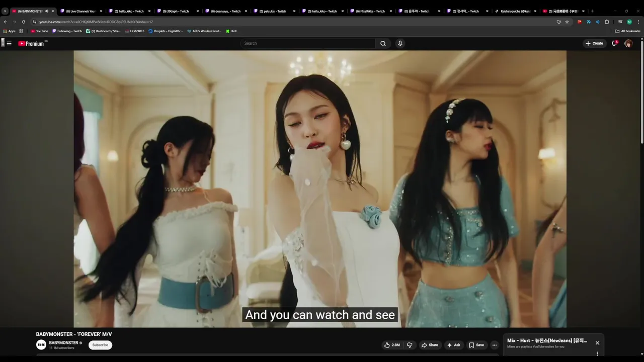Open the tab search dropdown arrow
644x362 pixels.
click(5, 11)
